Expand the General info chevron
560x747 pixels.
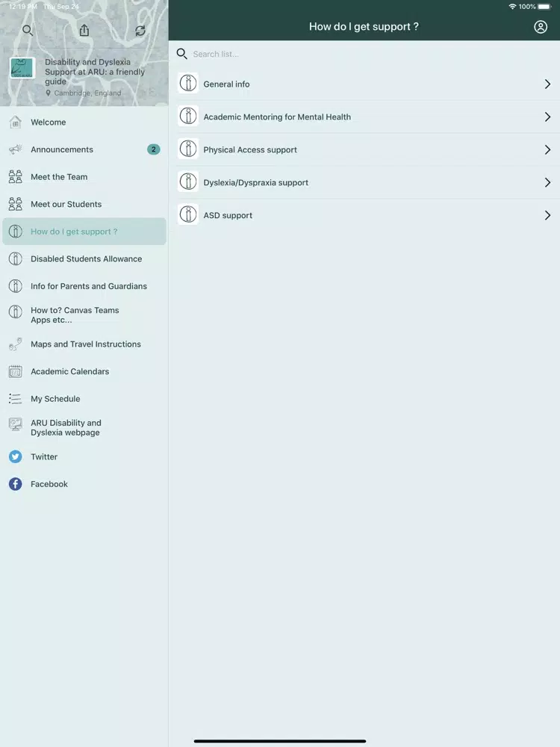[547, 84]
